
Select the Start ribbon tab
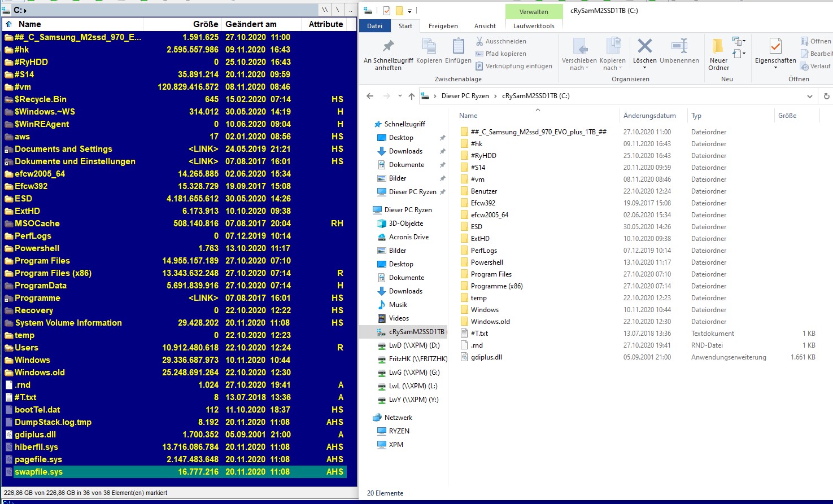click(x=405, y=26)
